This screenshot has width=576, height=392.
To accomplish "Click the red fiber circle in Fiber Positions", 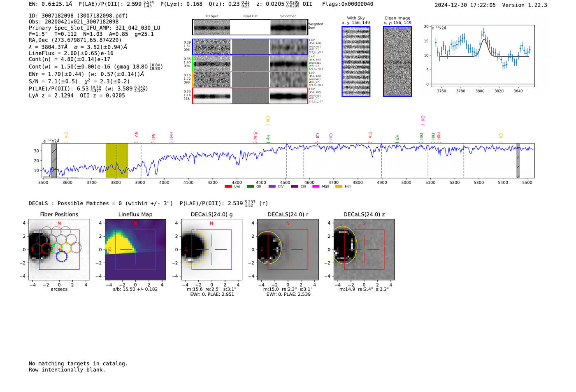I will pyautogui.click(x=46, y=248).
